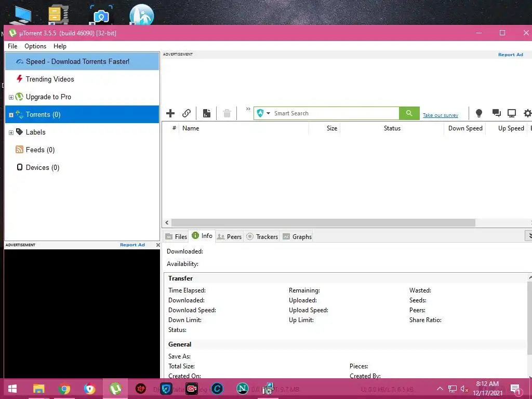
Task: Click the Create New Torrent file icon
Action: point(207,113)
